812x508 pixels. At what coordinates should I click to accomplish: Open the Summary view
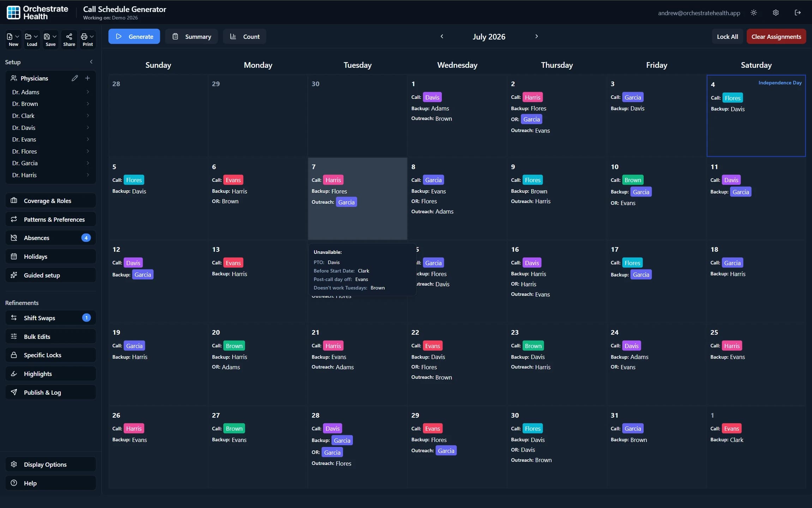click(x=192, y=36)
